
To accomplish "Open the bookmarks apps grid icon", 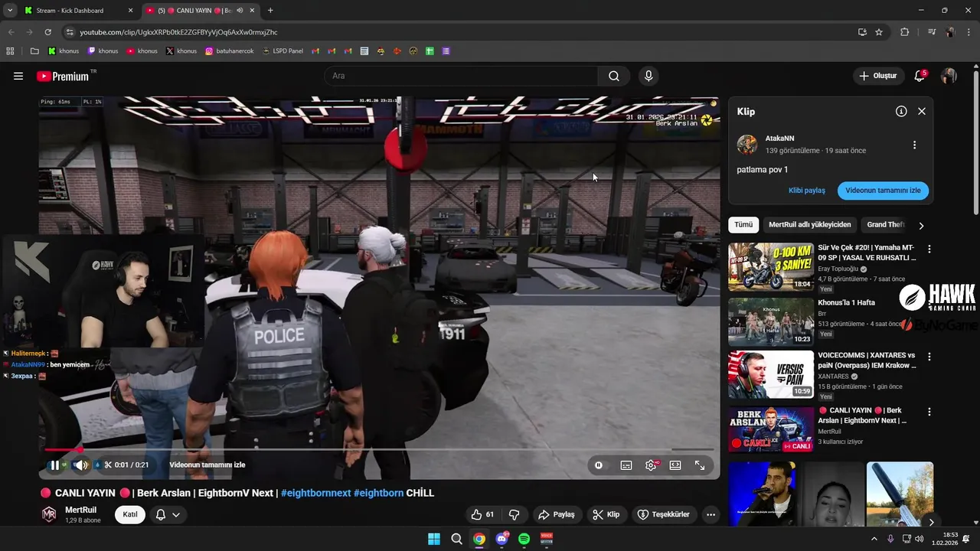I will 10,51.
